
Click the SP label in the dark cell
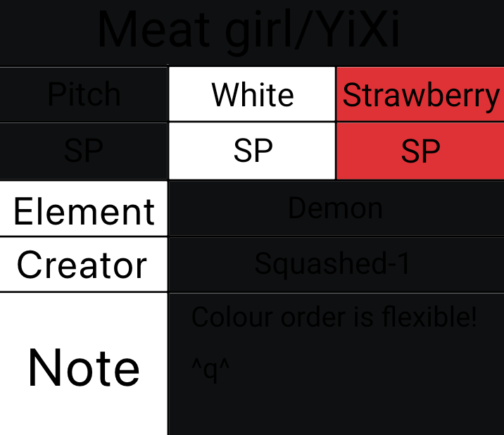84,151
